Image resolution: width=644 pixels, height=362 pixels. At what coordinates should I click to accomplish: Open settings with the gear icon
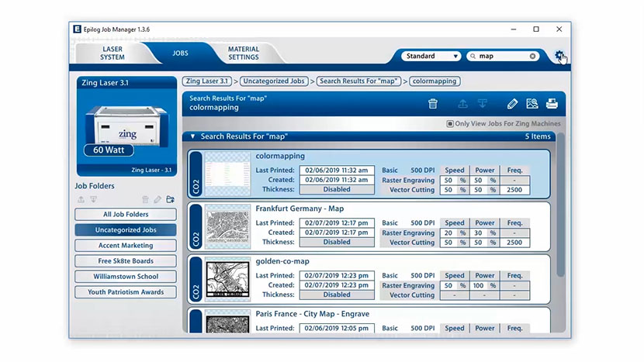coord(559,56)
